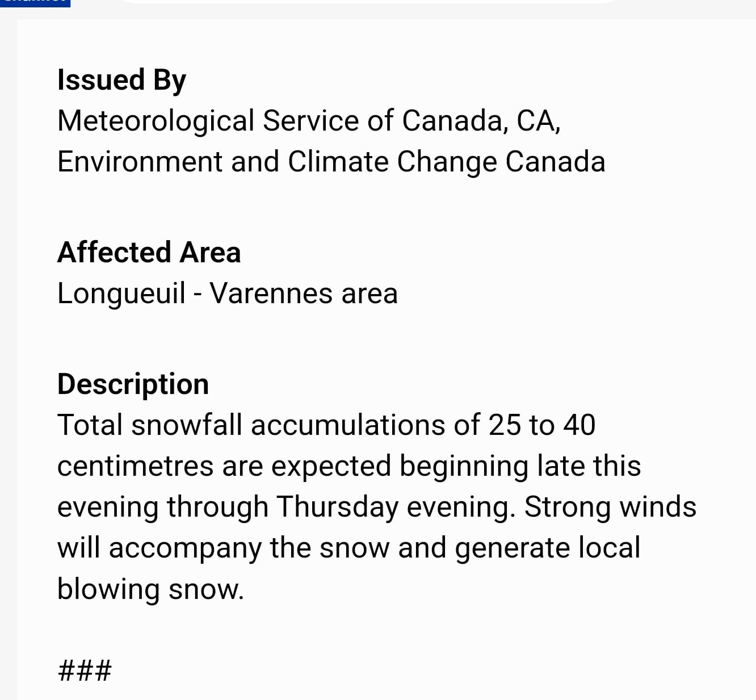
Task: Click 'Total snowfall accumulations of 25 to 40' line
Action: (326, 425)
